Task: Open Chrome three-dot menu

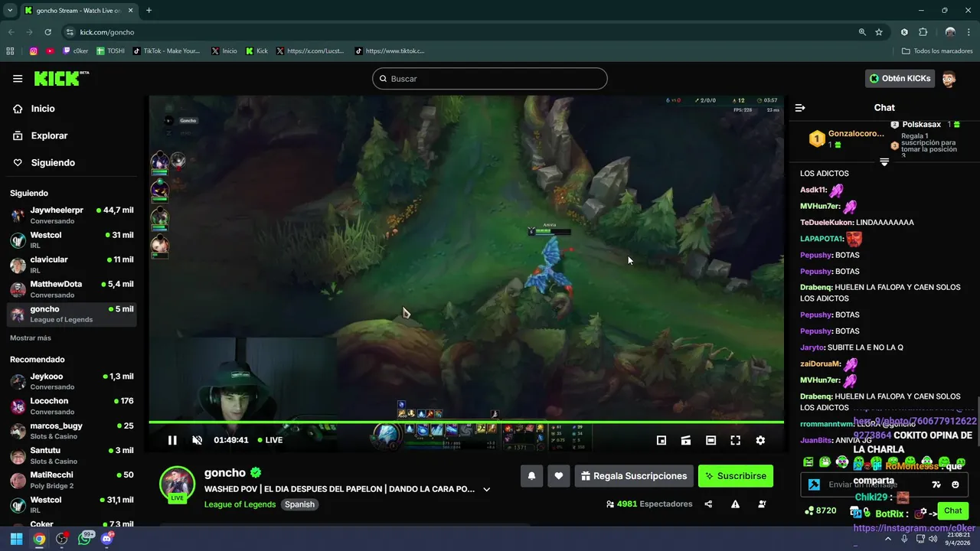Action: coord(969,32)
